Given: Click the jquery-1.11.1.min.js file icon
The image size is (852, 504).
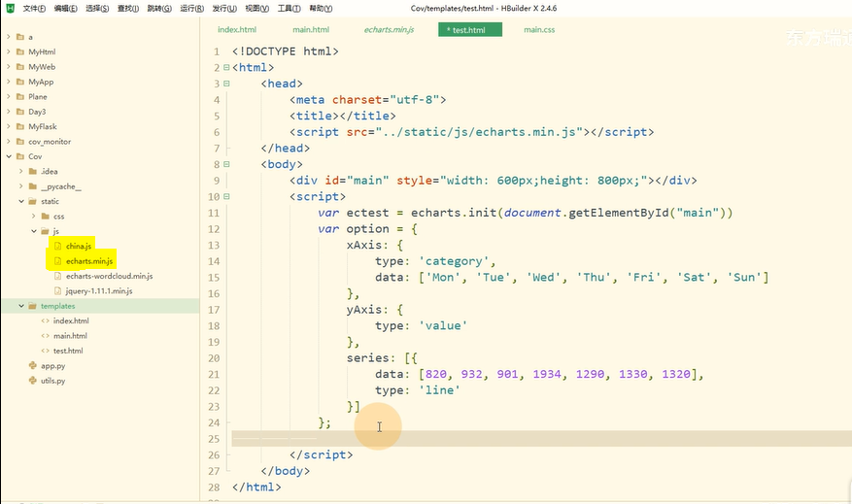Looking at the screenshot, I should click(x=58, y=291).
